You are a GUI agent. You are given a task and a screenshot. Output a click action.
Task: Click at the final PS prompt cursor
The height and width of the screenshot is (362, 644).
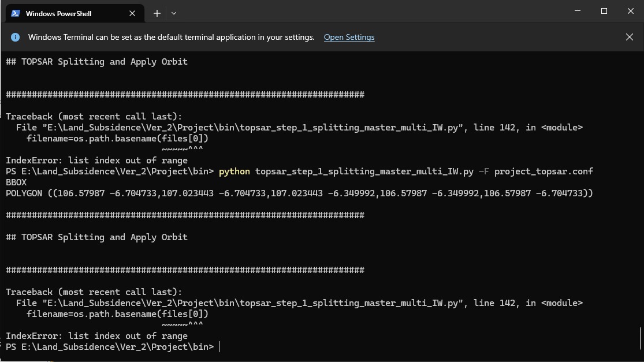[x=219, y=347]
